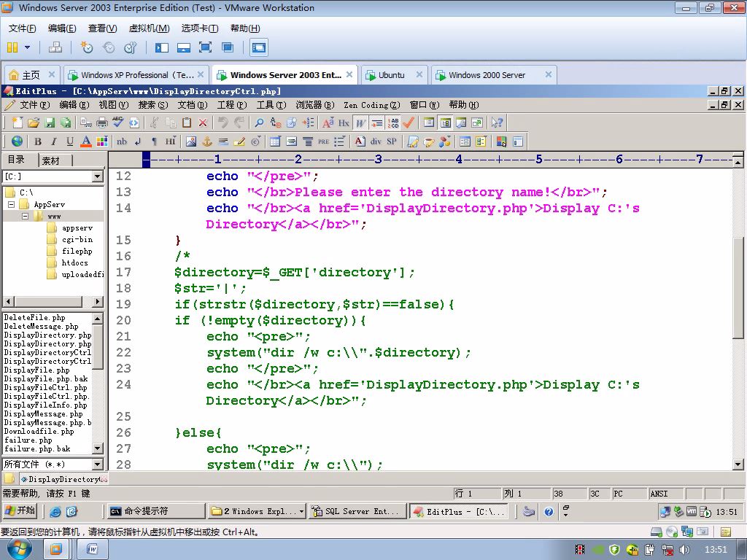Select DeleteFile.php in the file list
This screenshot has width=747, height=560.
[35, 318]
